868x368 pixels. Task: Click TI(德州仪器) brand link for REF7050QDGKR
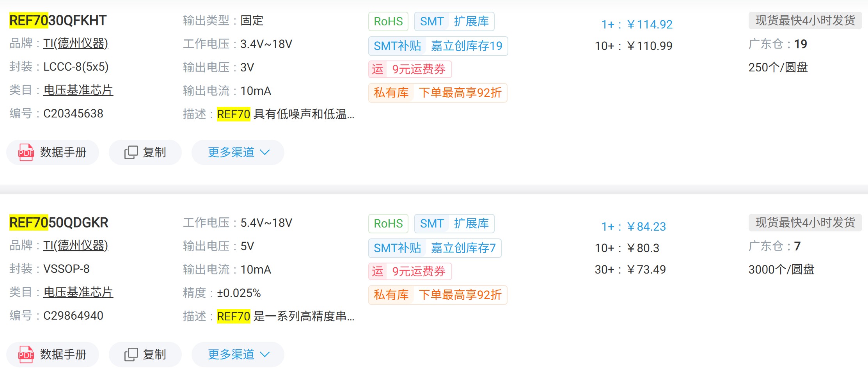pyautogui.click(x=76, y=245)
